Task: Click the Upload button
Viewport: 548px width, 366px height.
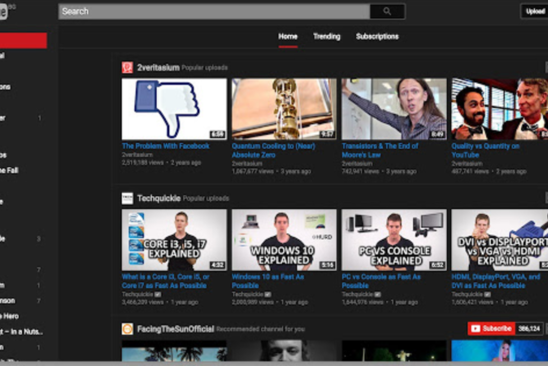Action: click(535, 11)
